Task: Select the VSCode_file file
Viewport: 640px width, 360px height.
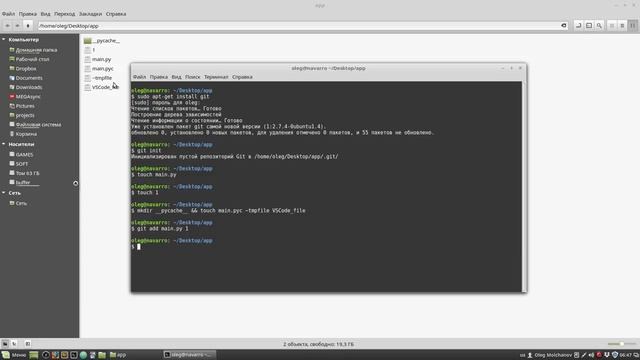Action: pyautogui.click(x=102, y=87)
